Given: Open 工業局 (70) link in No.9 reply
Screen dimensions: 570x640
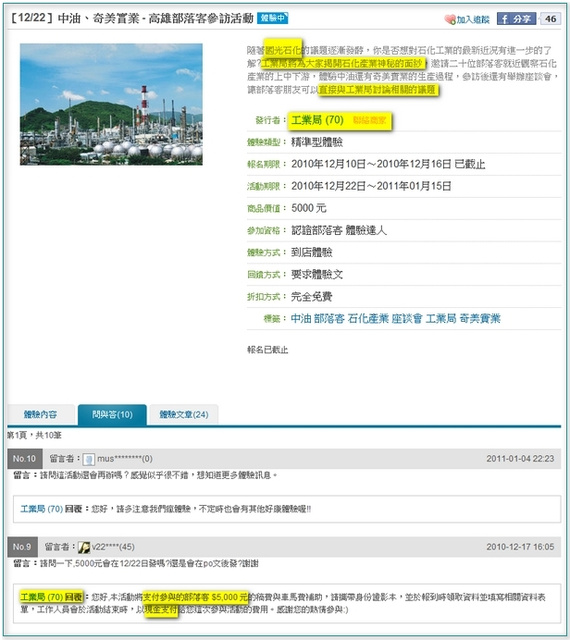Looking at the screenshot, I should click(42, 597).
